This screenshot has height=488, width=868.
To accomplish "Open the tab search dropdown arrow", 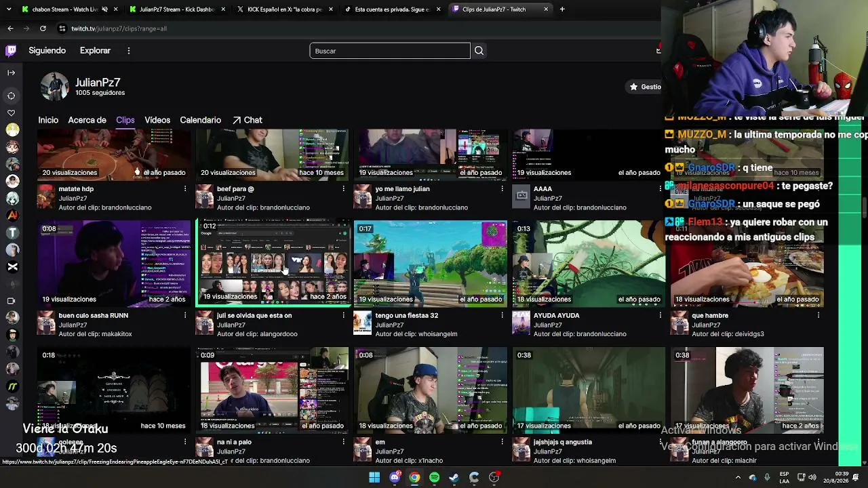I will [7, 9].
